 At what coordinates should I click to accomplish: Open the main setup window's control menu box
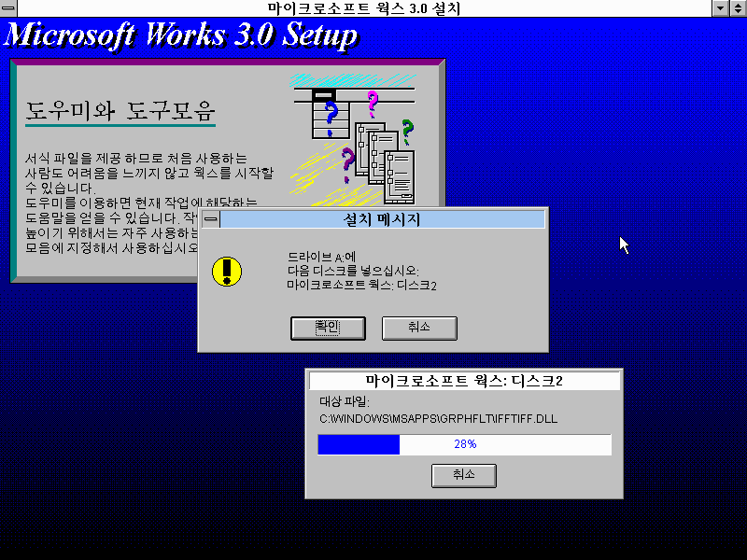pyautogui.click(x=8, y=8)
